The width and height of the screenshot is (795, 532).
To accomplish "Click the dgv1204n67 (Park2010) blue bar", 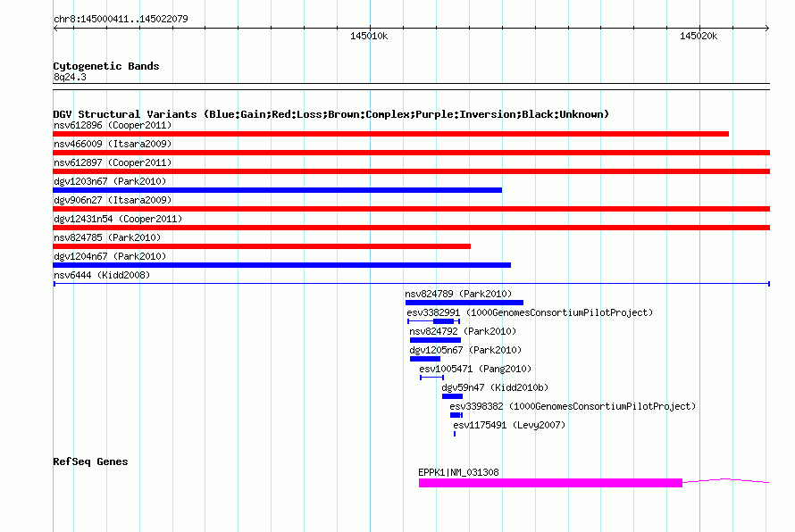I will tap(282, 265).
